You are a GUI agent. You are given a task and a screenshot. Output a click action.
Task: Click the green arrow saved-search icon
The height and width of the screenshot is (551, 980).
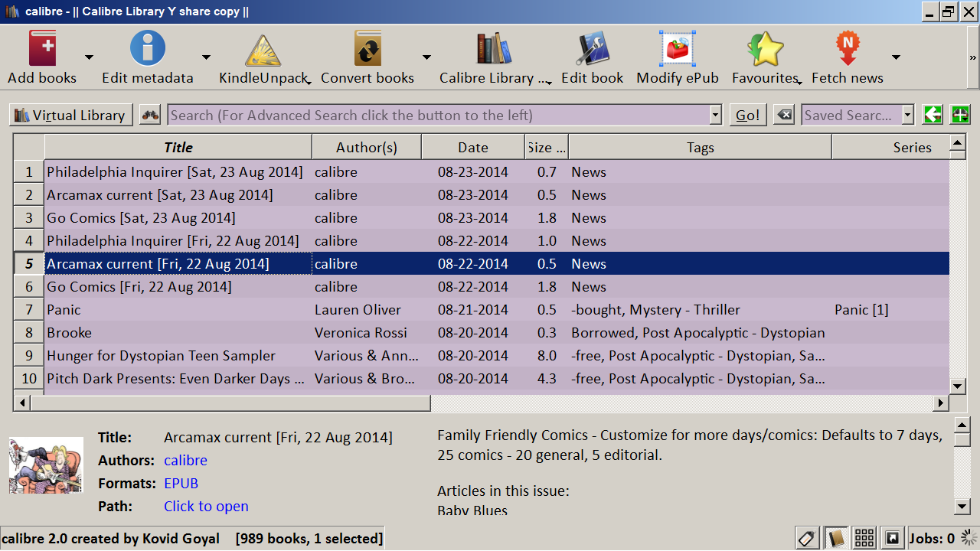932,115
